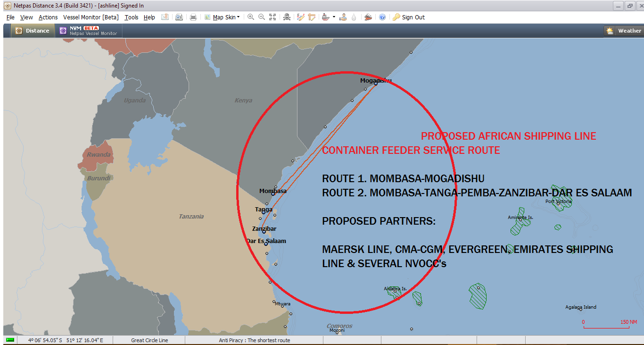Image resolution: width=644 pixels, height=345 pixels.
Task: Switch to the Distance tab
Action: (33, 30)
